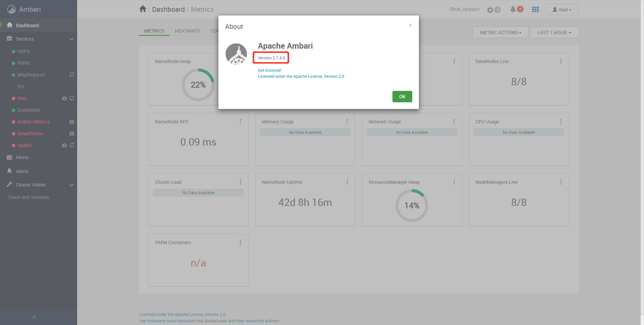Open the Apache License link in About dialog
This screenshot has width=644, height=325.
301,76
